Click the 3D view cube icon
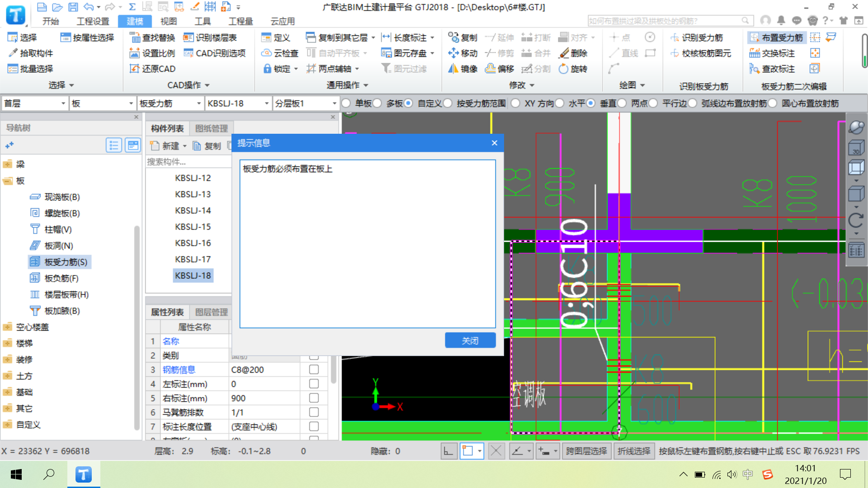 [856, 147]
